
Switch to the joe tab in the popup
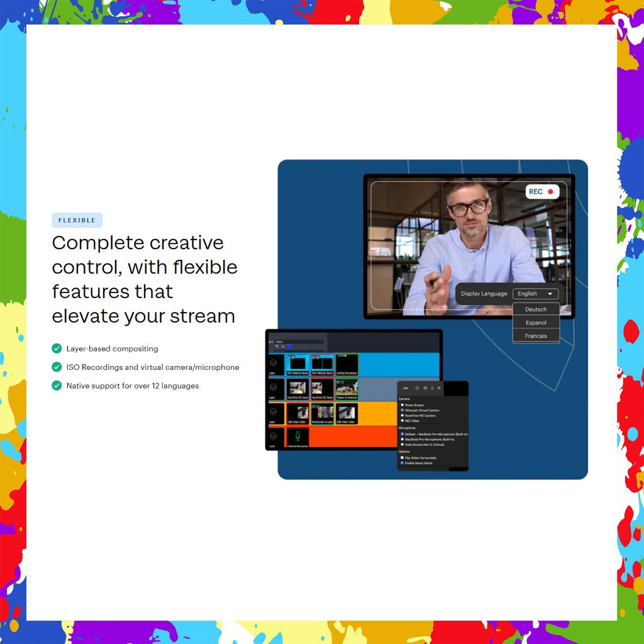[x=406, y=388]
